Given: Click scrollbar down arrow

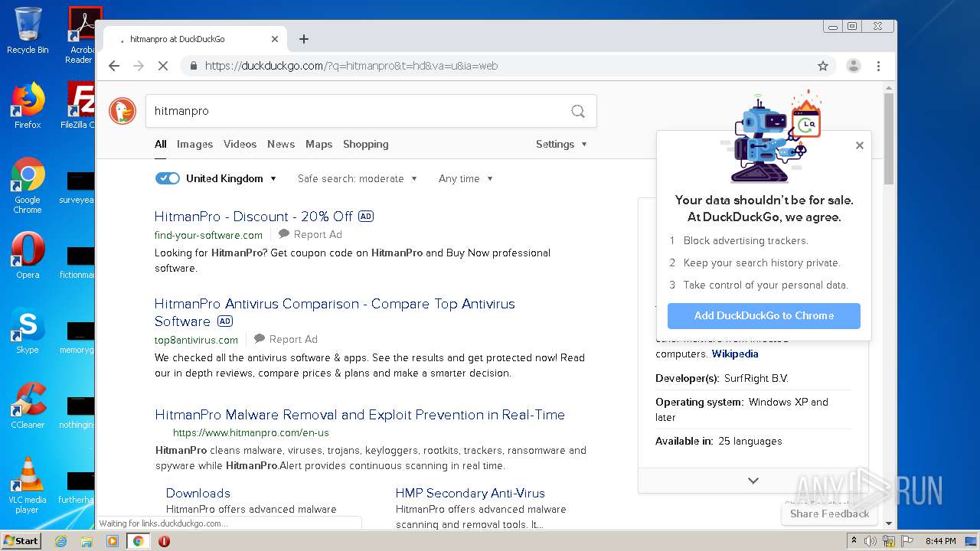Looking at the screenshot, I should tap(889, 523).
